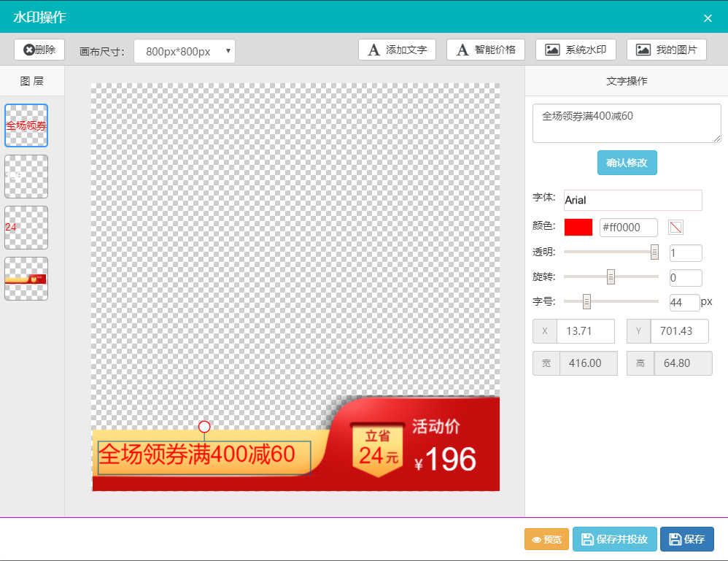The image size is (728, 561).
Task: Click the blue 保存 save button
Action: click(x=686, y=539)
